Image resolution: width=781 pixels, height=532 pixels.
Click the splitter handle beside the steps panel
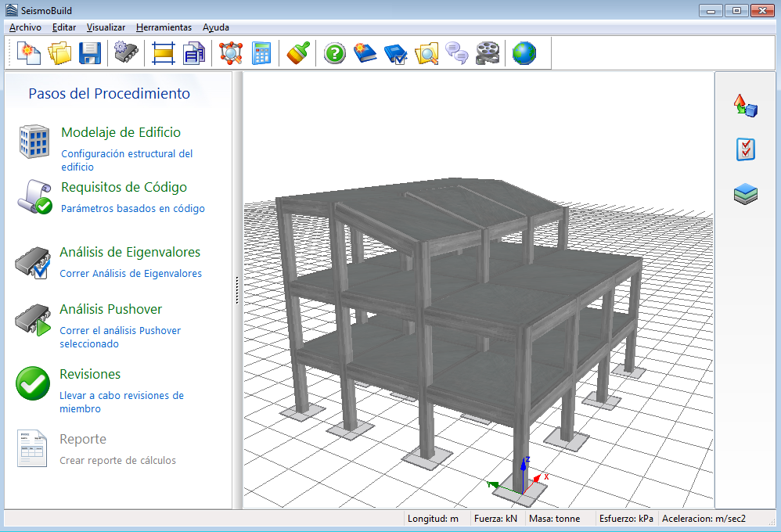click(236, 291)
